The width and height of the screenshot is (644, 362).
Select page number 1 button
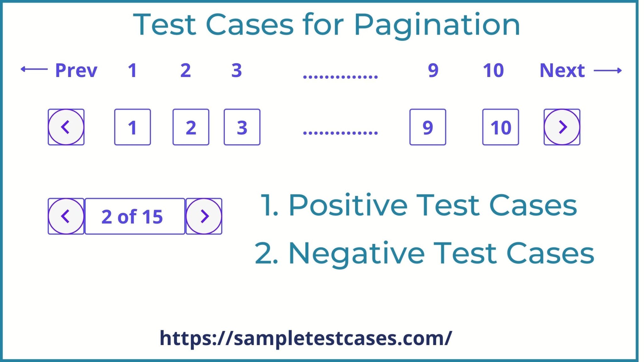(133, 127)
